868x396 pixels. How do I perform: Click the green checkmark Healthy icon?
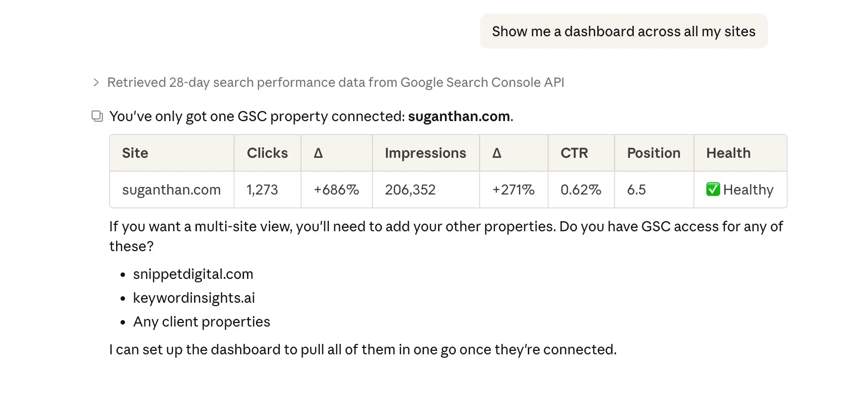(713, 190)
